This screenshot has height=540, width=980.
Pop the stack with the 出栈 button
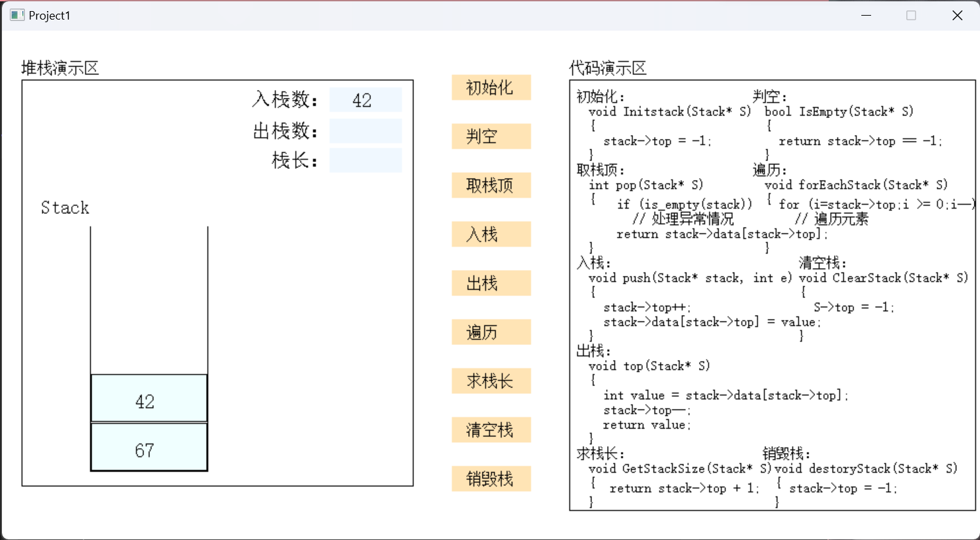(x=491, y=284)
